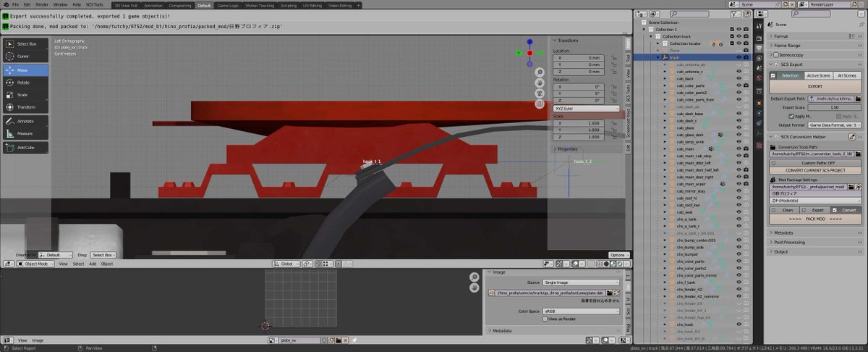
Task: Toggle Collection truck exclude checkbox
Action: click(x=733, y=36)
